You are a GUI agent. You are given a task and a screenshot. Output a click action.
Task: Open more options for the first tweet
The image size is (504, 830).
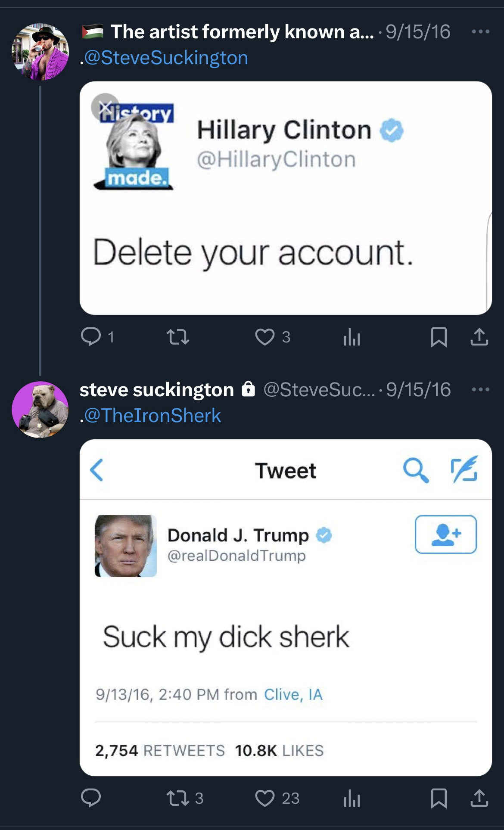click(480, 32)
